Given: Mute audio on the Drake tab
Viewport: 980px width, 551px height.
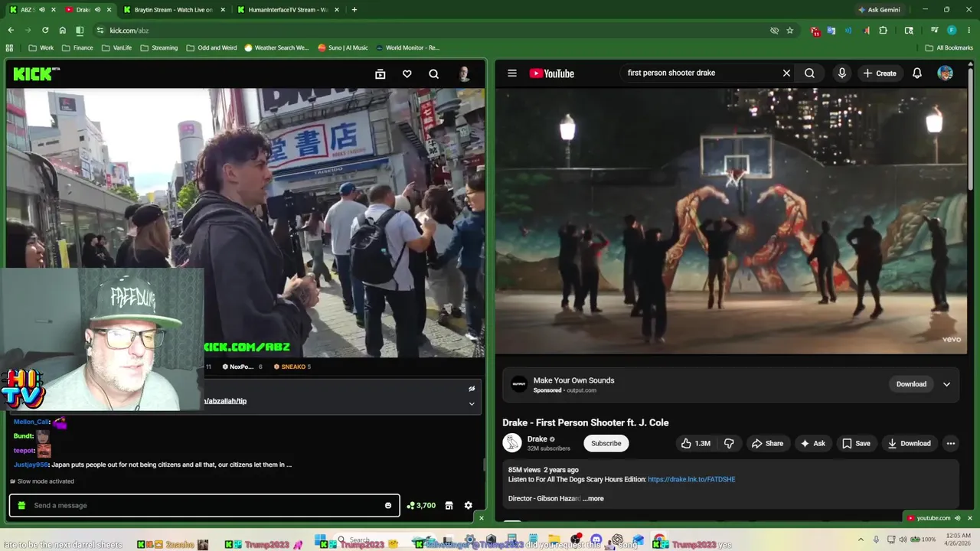Looking at the screenshot, I should [97, 10].
